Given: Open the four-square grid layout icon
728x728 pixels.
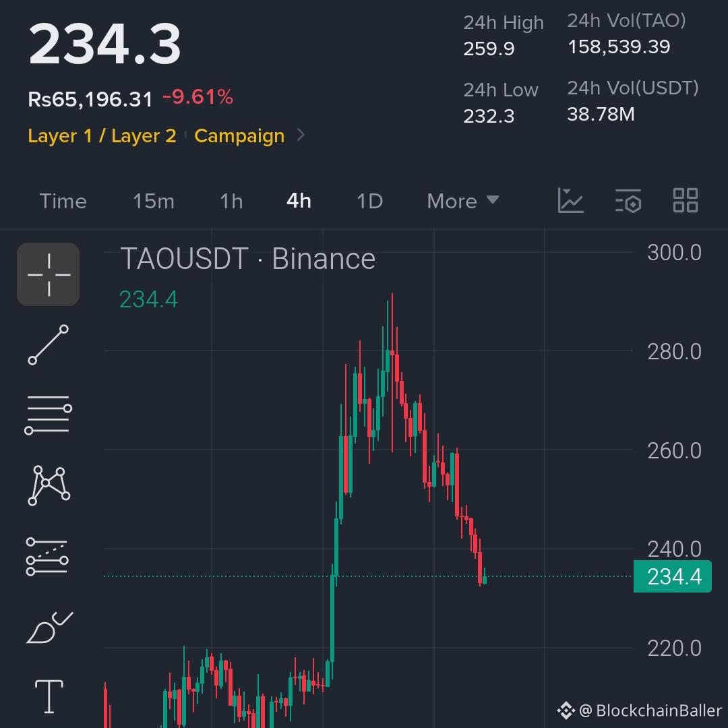Looking at the screenshot, I should 686,201.
